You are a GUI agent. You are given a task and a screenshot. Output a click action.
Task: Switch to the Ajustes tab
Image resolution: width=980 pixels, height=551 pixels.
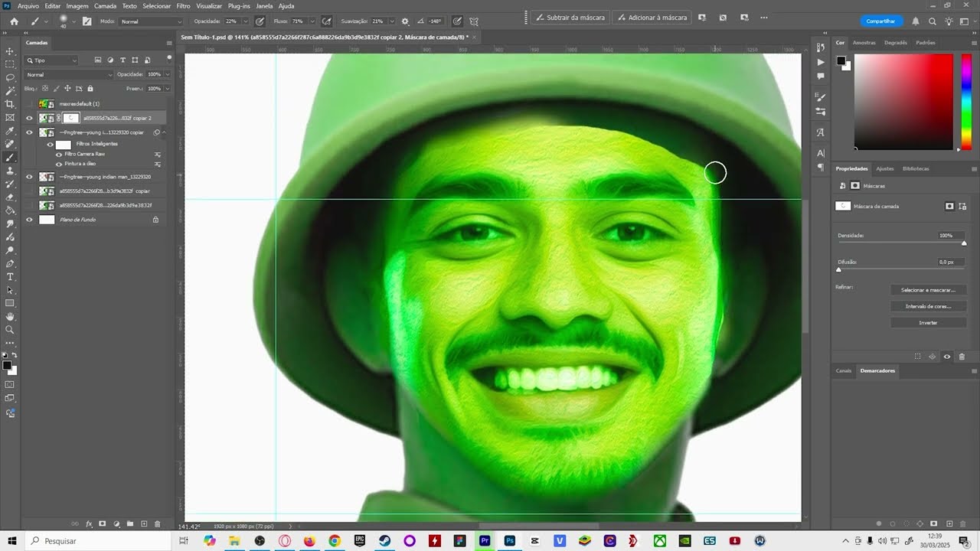(884, 168)
